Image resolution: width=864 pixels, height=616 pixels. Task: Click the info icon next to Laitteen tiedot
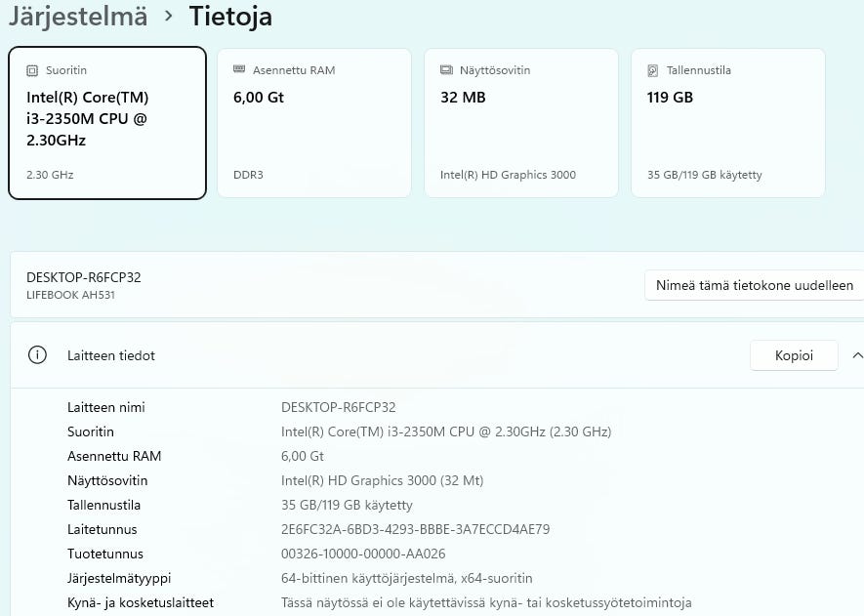pyautogui.click(x=37, y=355)
